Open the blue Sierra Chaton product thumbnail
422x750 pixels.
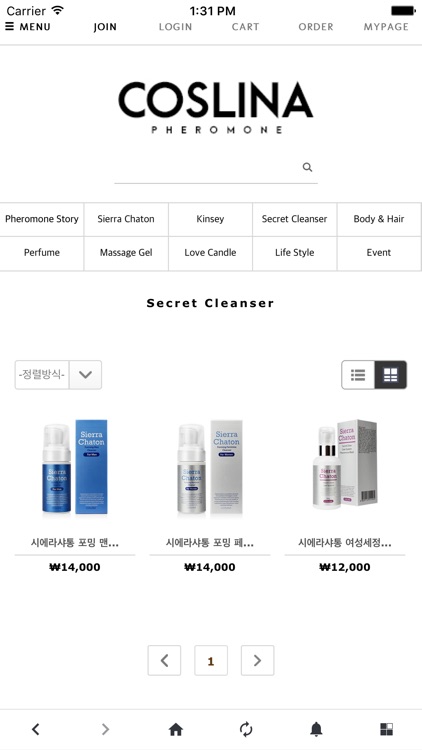[x=75, y=467]
